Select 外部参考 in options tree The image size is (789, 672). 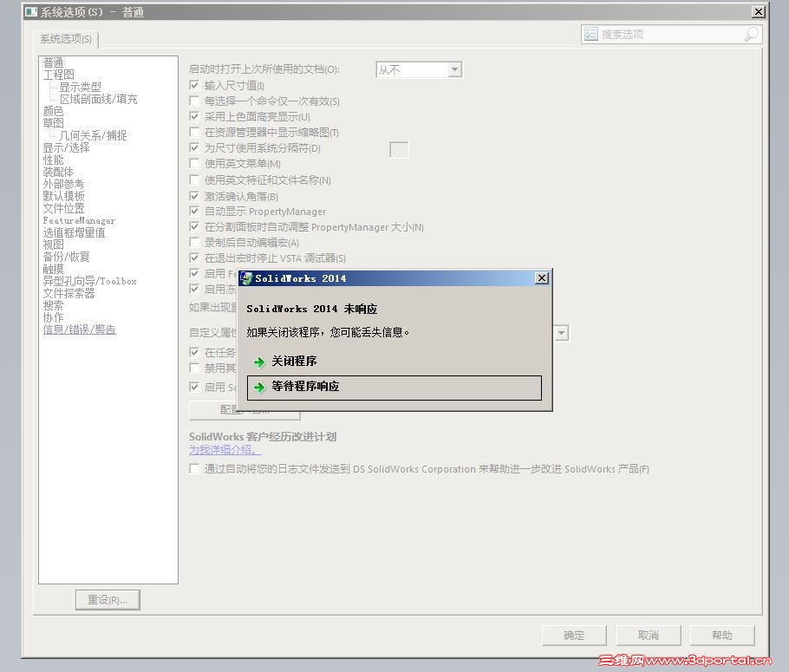pos(64,184)
